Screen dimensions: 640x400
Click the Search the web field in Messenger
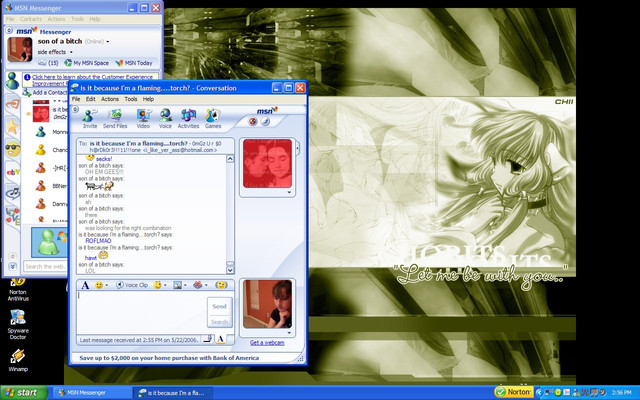click(x=45, y=267)
